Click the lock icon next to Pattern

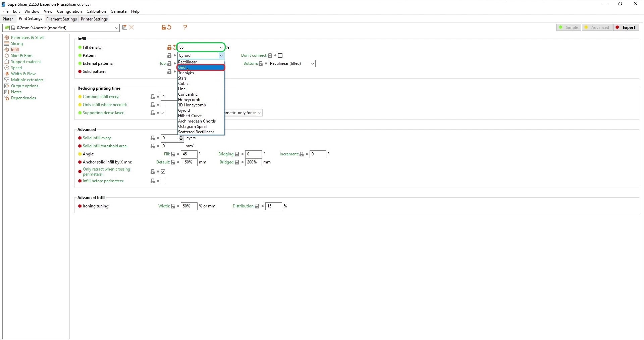(x=169, y=56)
